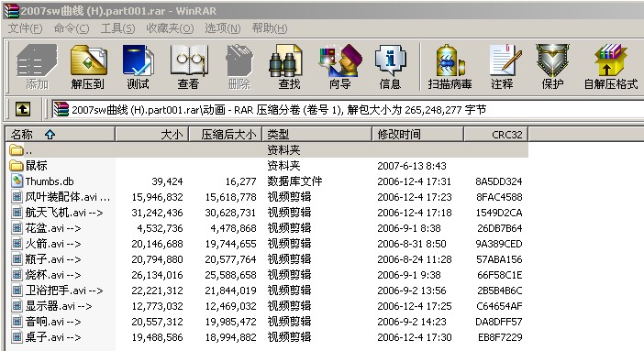Sort by Name (名称) column header
This screenshot has width=644, height=351.
61,134
